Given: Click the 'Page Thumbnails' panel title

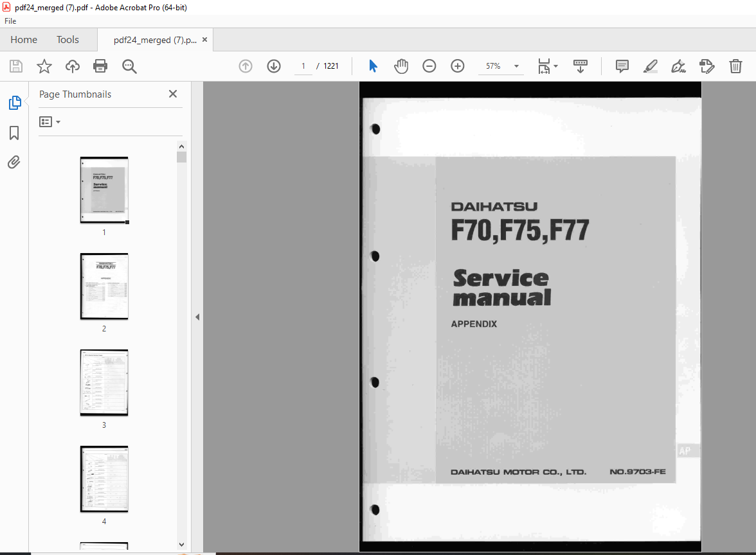Looking at the screenshot, I should coord(75,94).
